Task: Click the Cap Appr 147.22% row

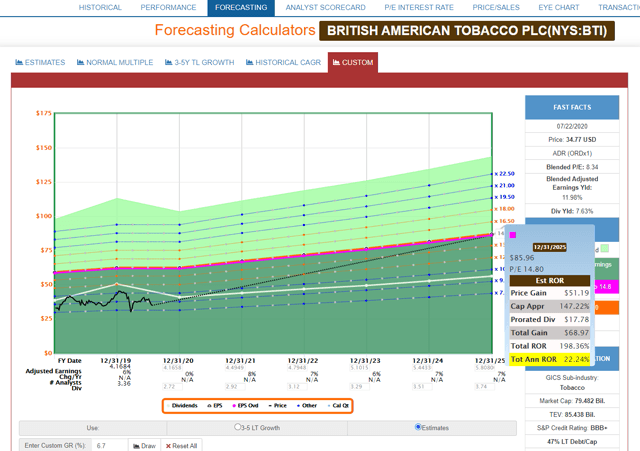Action: [550, 307]
